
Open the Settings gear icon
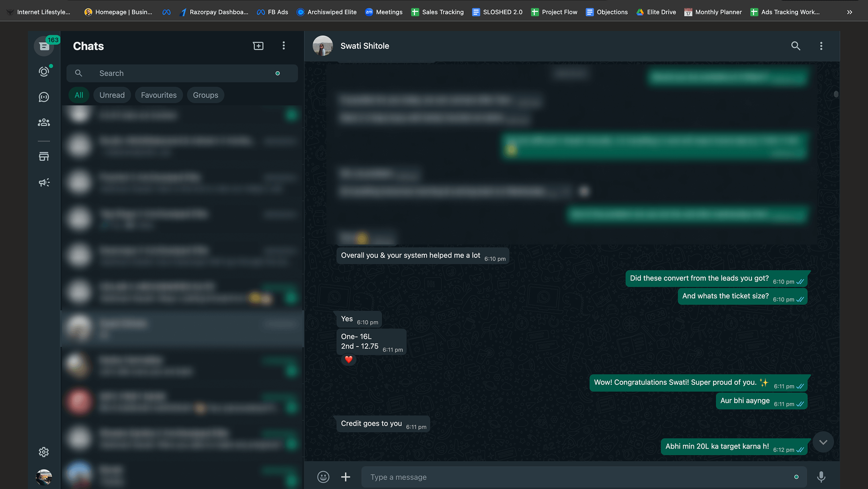click(44, 452)
